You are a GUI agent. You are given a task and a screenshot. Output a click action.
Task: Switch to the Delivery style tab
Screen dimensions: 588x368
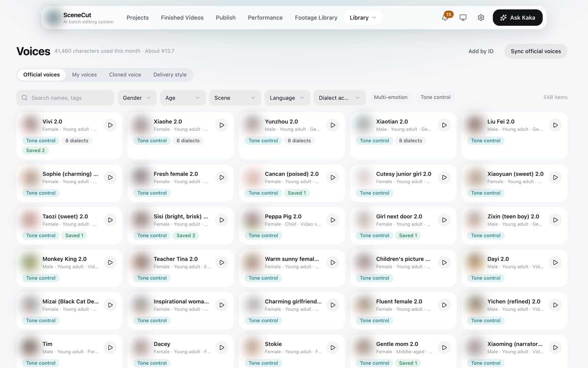point(170,75)
